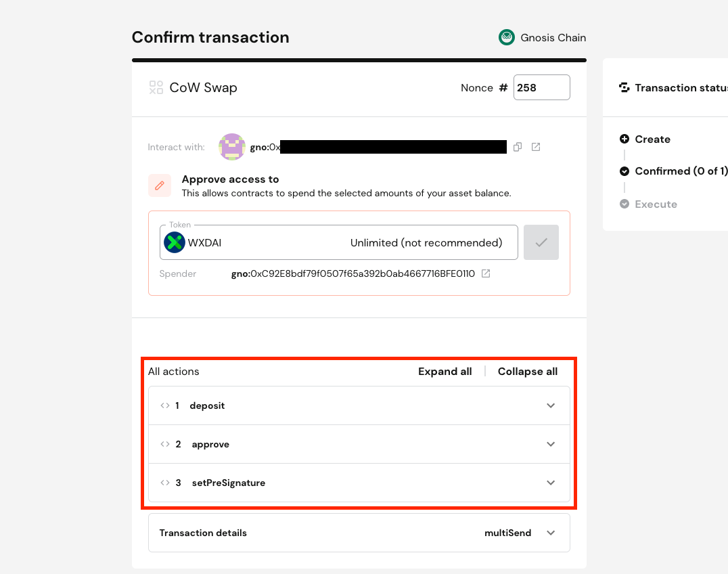Copy the interact-with address
Viewport: 728px width, 574px height.
tap(518, 147)
